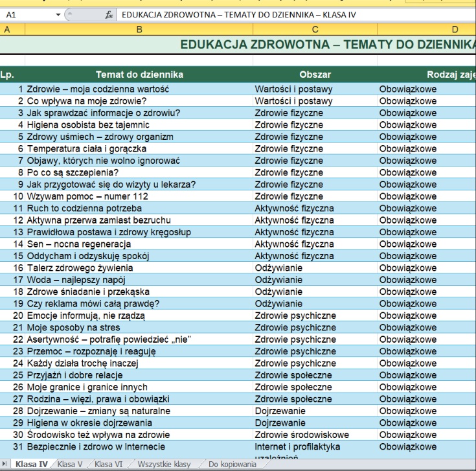Open the Do kopiowania sheet tab

coord(232,465)
